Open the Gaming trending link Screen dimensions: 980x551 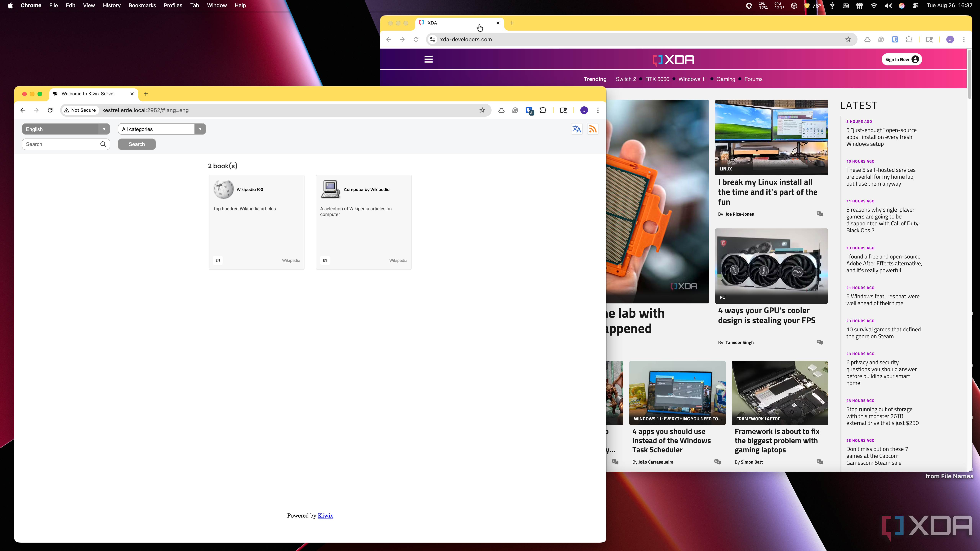725,79
